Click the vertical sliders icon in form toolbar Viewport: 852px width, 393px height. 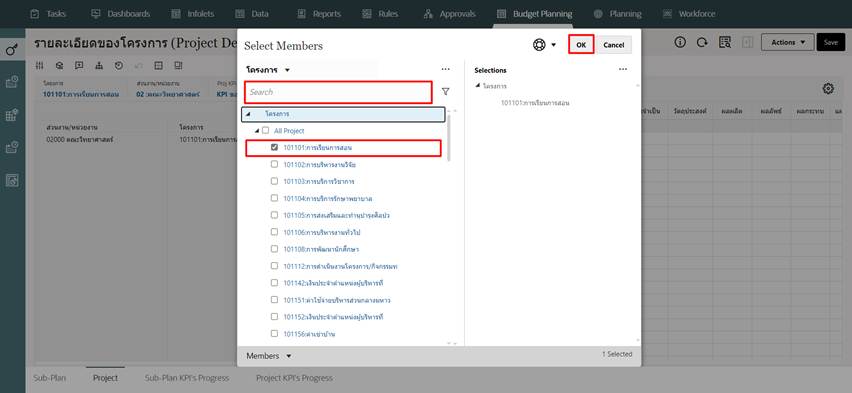(40, 65)
